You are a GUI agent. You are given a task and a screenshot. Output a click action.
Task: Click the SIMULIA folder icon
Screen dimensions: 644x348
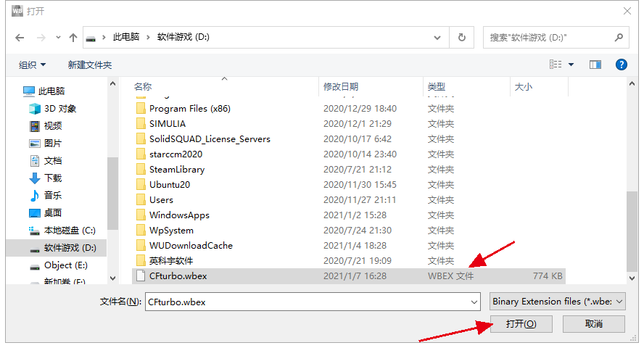point(141,123)
